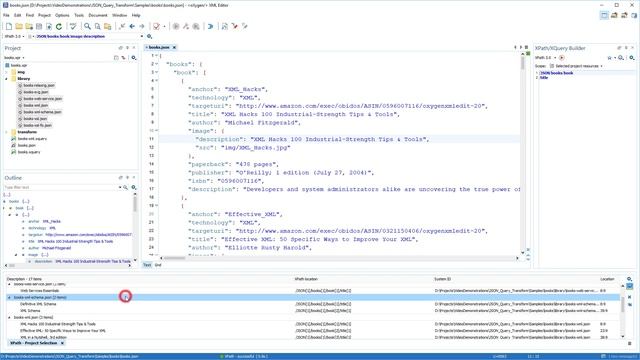Expand the transform folder in the Project tree
640x360 pixels.
pyautogui.click(x=7, y=132)
